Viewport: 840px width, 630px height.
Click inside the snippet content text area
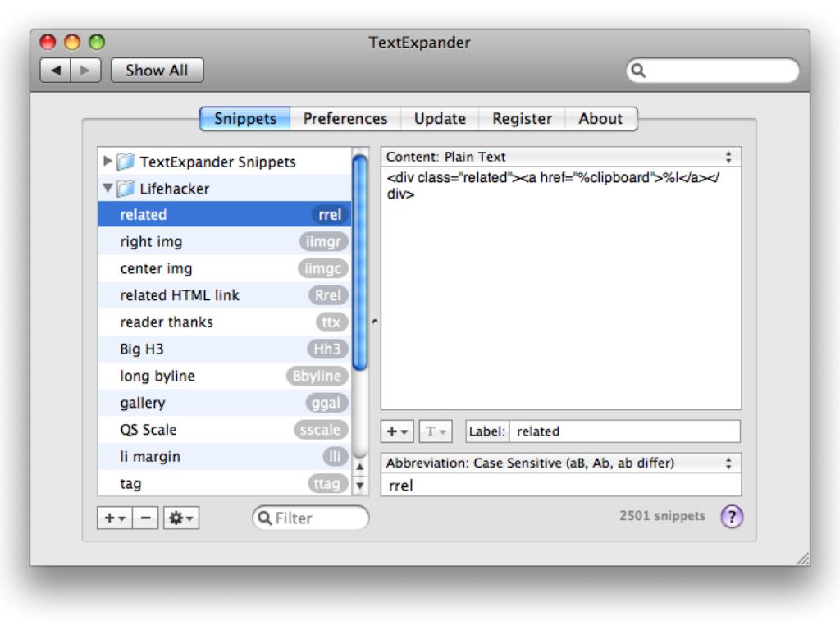(561, 288)
